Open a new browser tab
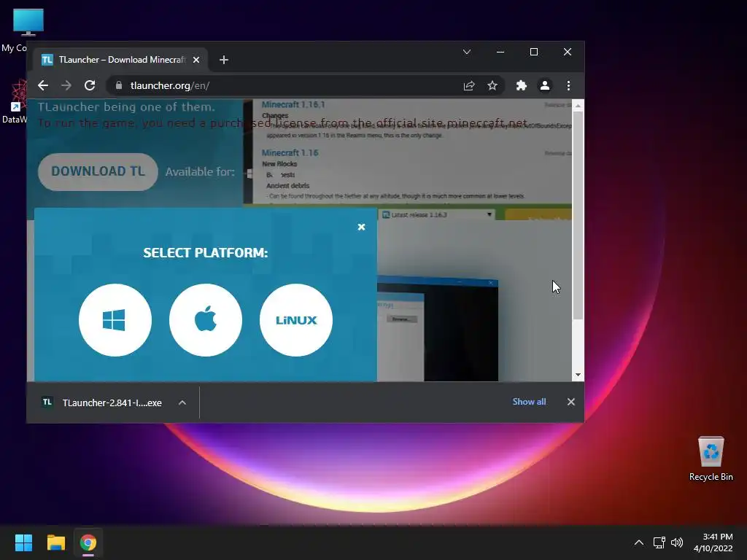 coord(224,60)
